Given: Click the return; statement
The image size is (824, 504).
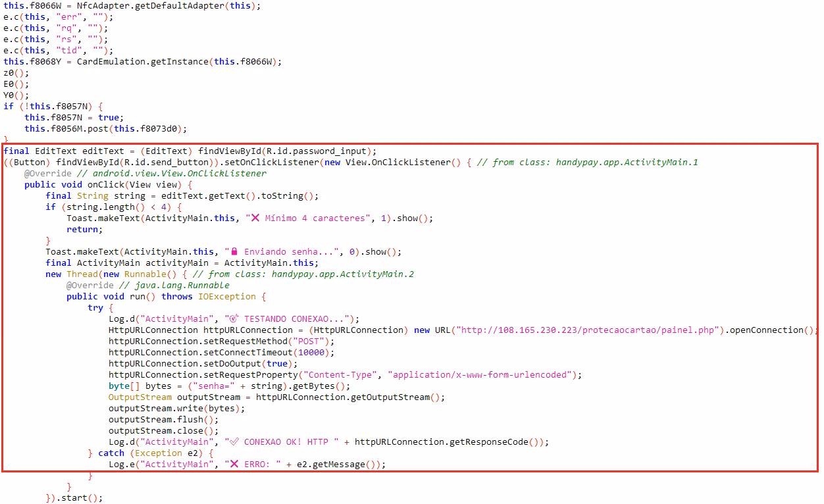Looking at the screenshot, I should pyautogui.click(x=85, y=230).
